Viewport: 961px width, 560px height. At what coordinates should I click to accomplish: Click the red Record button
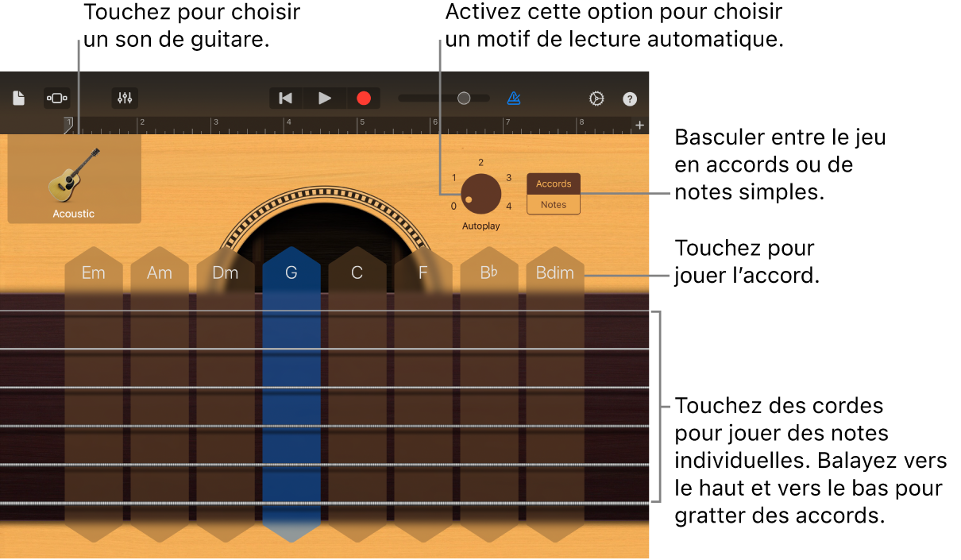[364, 98]
